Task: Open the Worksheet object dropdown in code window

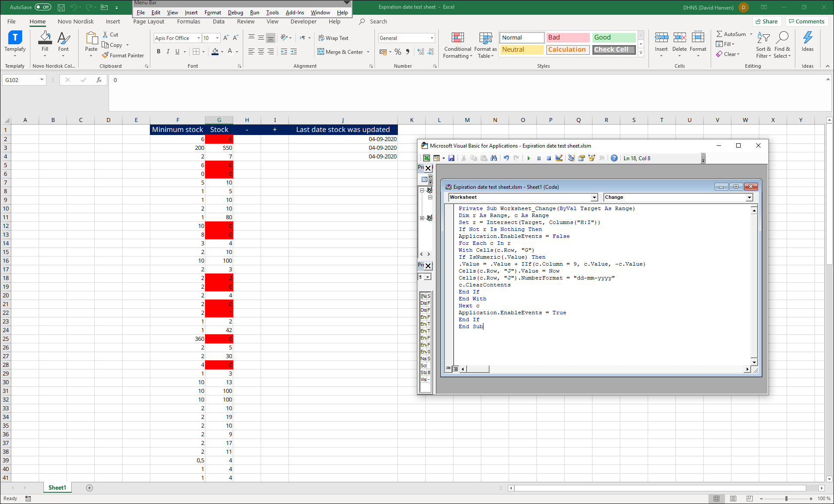Action: pyautogui.click(x=594, y=198)
